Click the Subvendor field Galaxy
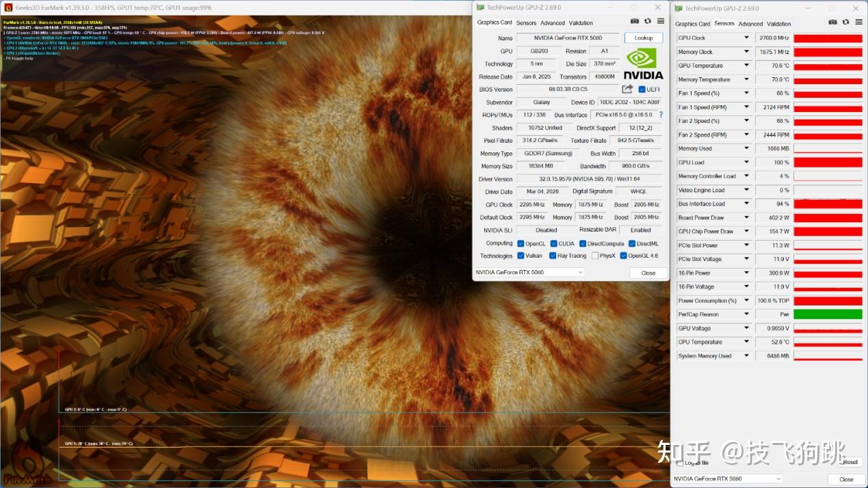This screenshot has height=488, width=868. pyautogui.click(x=542, y=103)
